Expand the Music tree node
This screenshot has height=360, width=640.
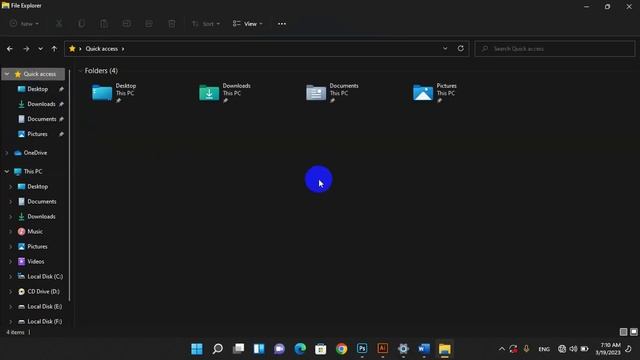11,231
